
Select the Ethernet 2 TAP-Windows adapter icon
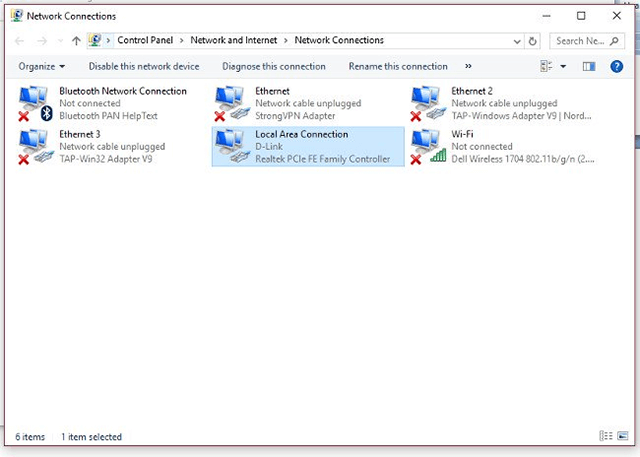pos(427,103)
